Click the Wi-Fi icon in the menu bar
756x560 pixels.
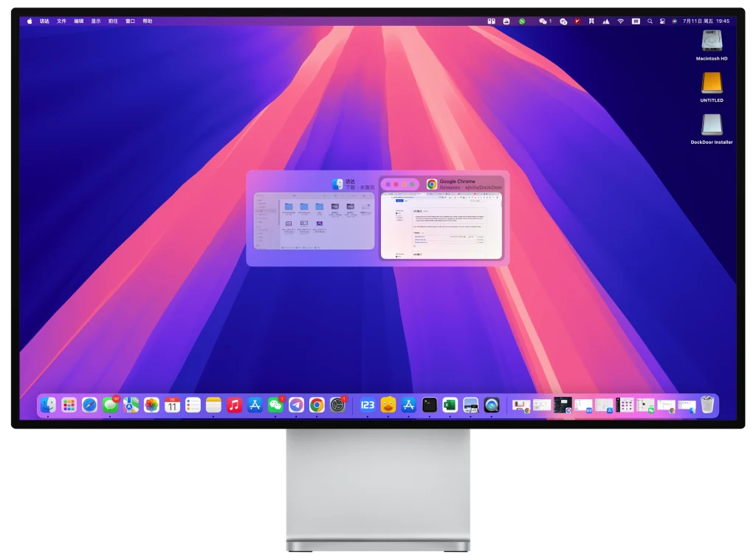620,21
